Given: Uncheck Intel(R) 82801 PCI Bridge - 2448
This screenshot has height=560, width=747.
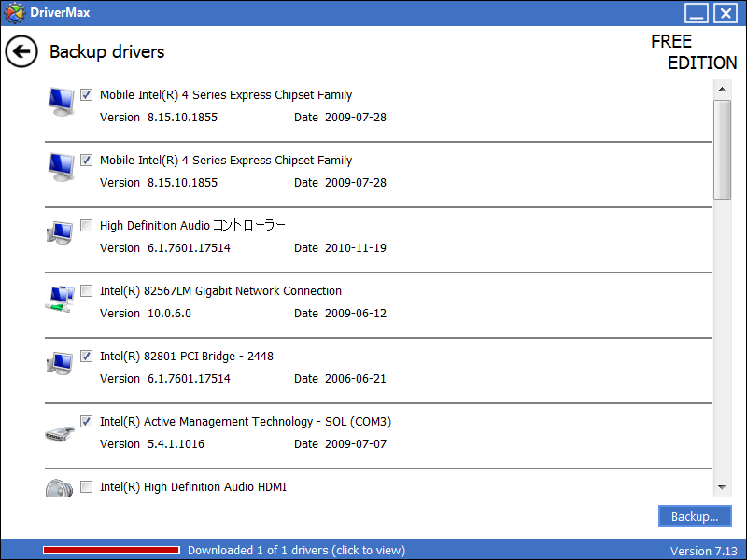Looking at the screenshot, I should [x=86, y=356].
